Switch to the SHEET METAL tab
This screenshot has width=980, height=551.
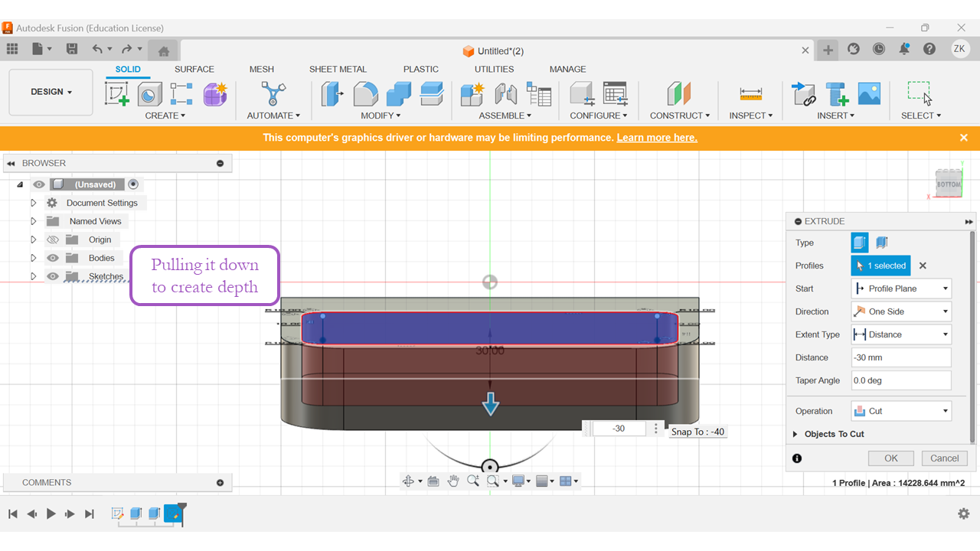click(338, 69)
